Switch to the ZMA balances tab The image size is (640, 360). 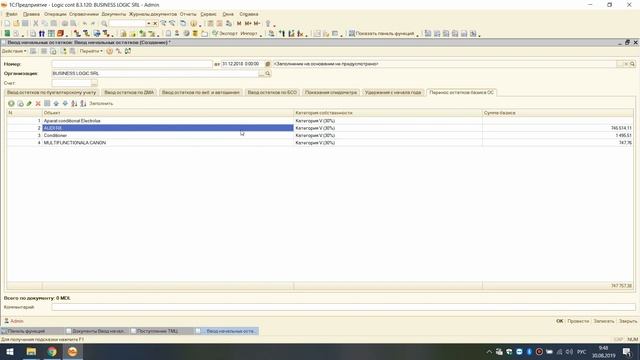click(129, 93)
